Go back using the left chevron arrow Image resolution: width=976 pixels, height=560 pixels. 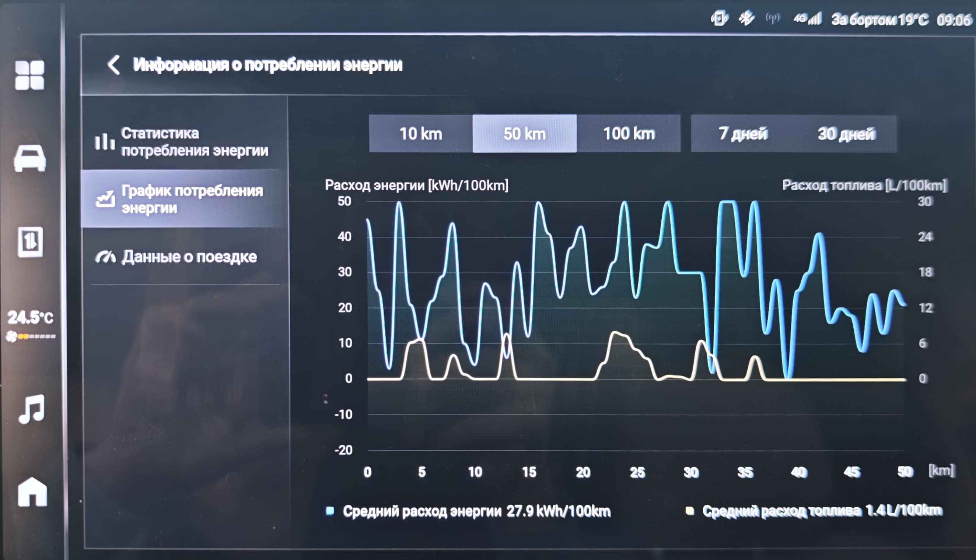click(x=113, y=65)
